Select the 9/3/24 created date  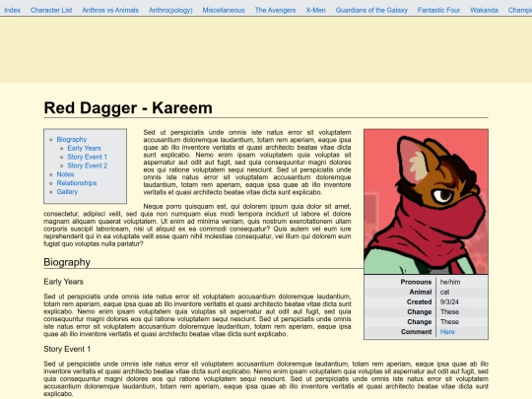pos(449,302)
